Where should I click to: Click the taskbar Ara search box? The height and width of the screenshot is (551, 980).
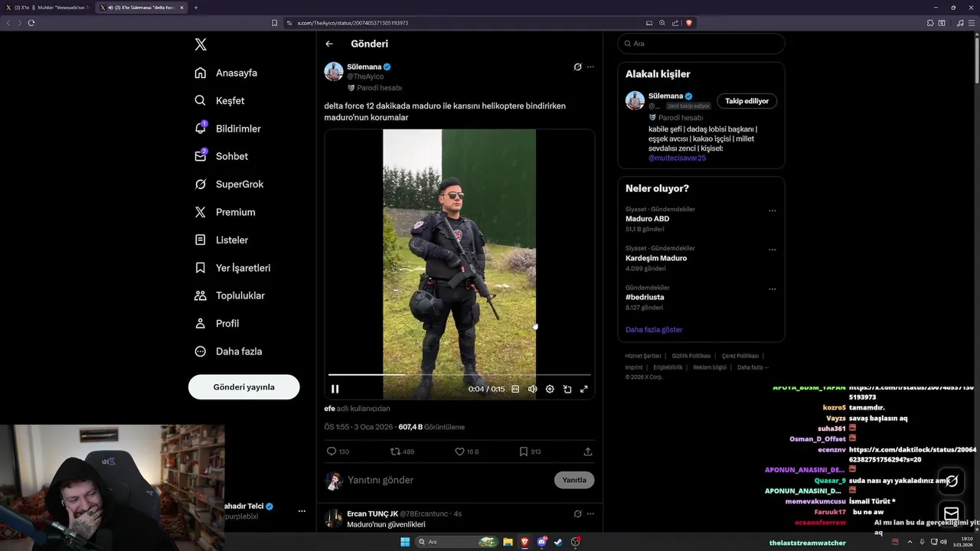(x=457, y=542)
